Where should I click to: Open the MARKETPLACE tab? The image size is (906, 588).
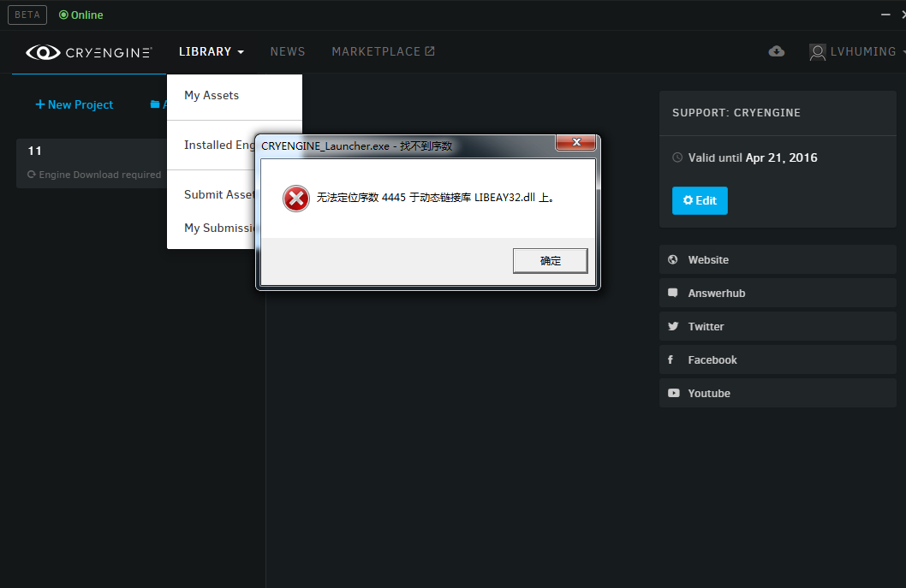[383, 51]
